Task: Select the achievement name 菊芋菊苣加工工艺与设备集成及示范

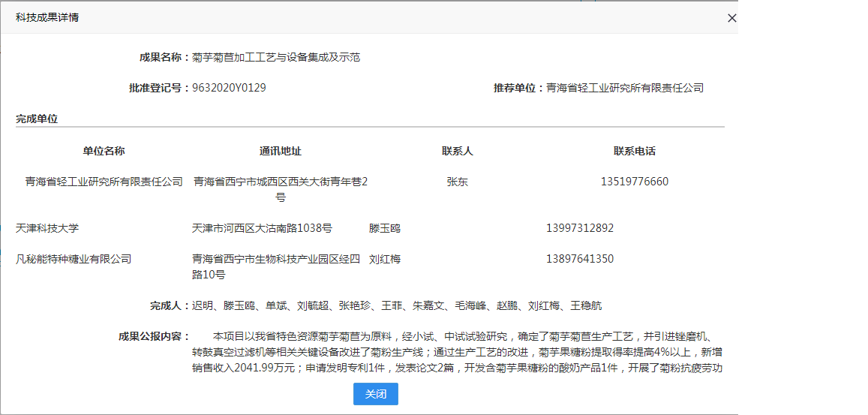Action: pyautogui.click(x=276, y=57)
